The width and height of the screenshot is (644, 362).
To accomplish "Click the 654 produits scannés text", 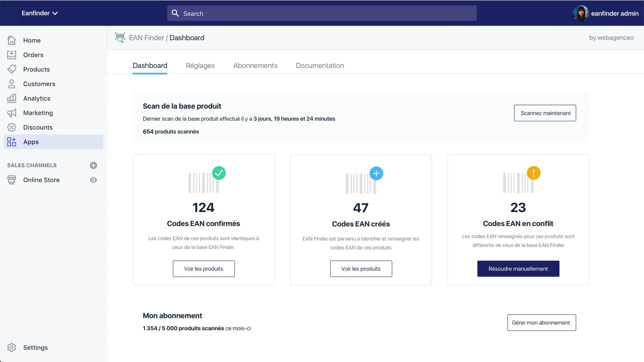I will pos(171,132).
